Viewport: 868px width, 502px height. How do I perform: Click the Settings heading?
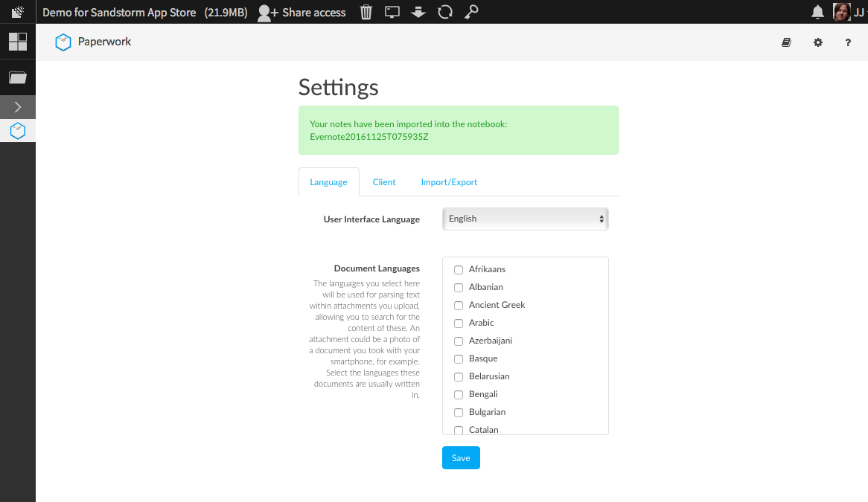[x=338, y=87]
